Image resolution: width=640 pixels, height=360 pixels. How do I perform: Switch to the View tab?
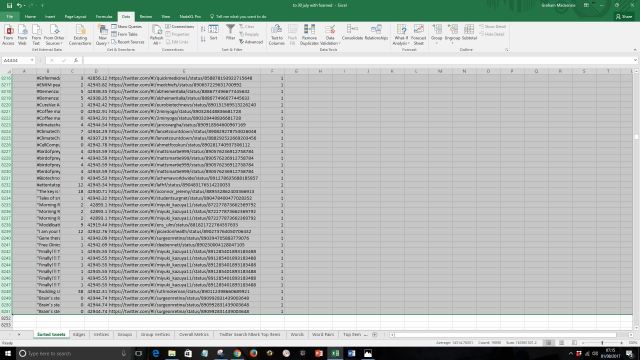pos(165,17)
